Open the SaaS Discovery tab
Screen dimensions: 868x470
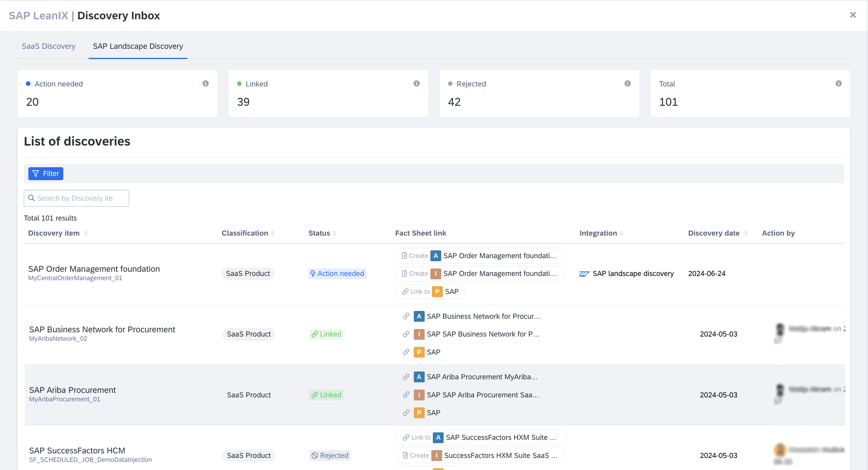tap(49, 46)
